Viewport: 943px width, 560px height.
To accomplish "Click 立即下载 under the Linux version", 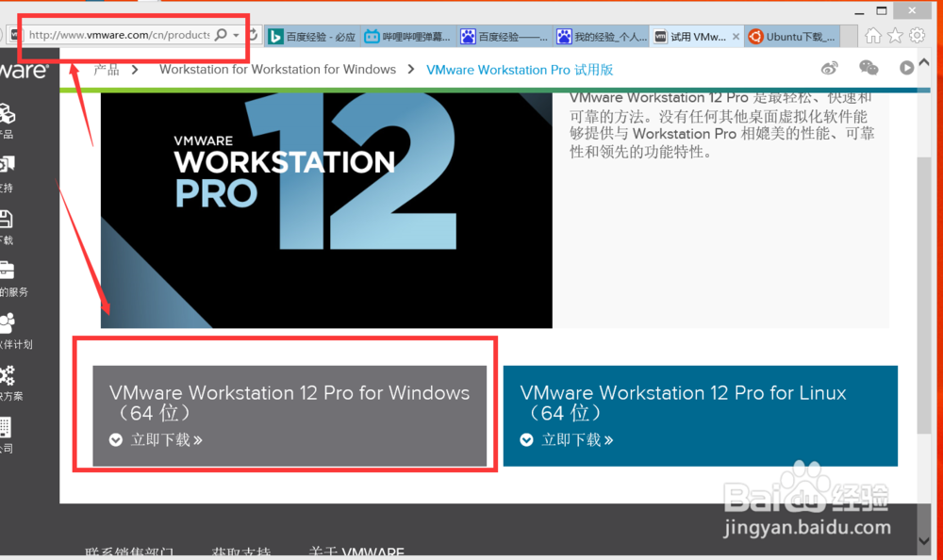I will coord(577,440).
